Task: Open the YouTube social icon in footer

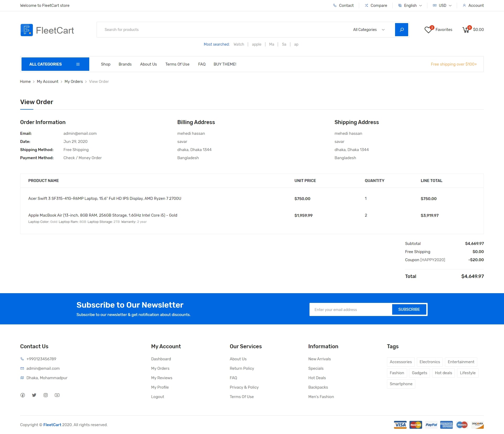Action: [x=57, y=395]
